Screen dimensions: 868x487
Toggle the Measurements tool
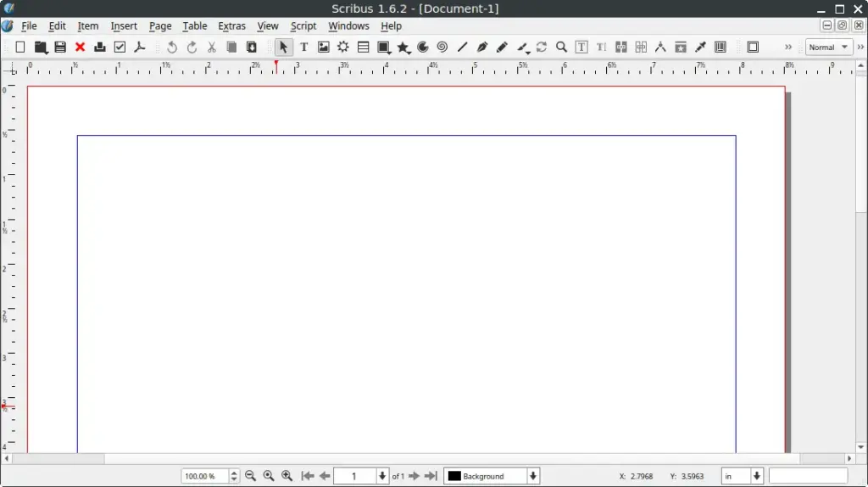pos(660,48)
